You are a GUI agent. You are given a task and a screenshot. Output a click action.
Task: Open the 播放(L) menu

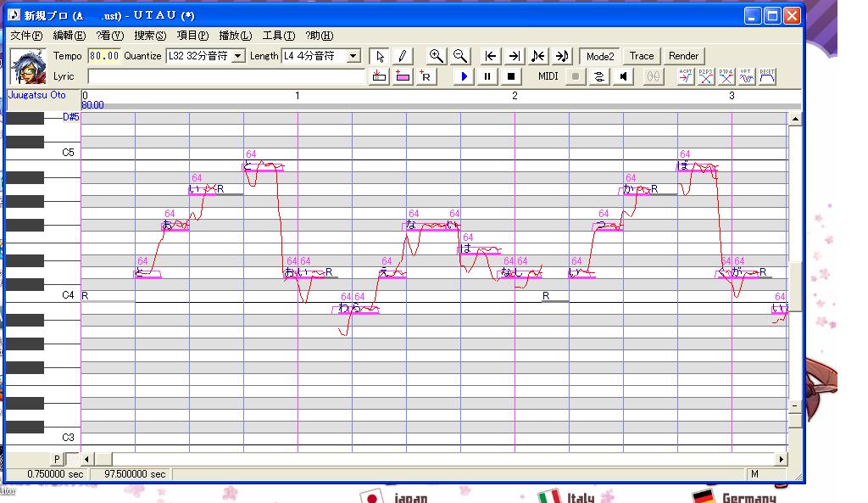(x=236, y=36)
